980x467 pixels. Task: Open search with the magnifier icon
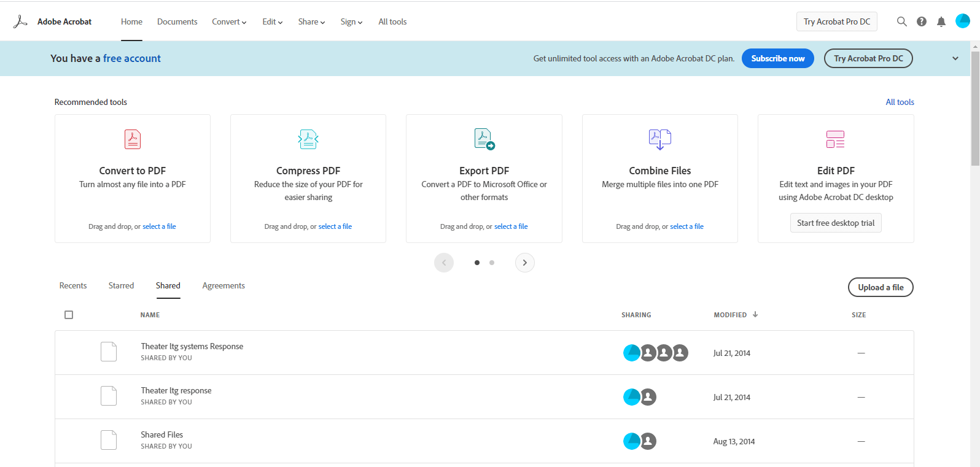(901, 21)
